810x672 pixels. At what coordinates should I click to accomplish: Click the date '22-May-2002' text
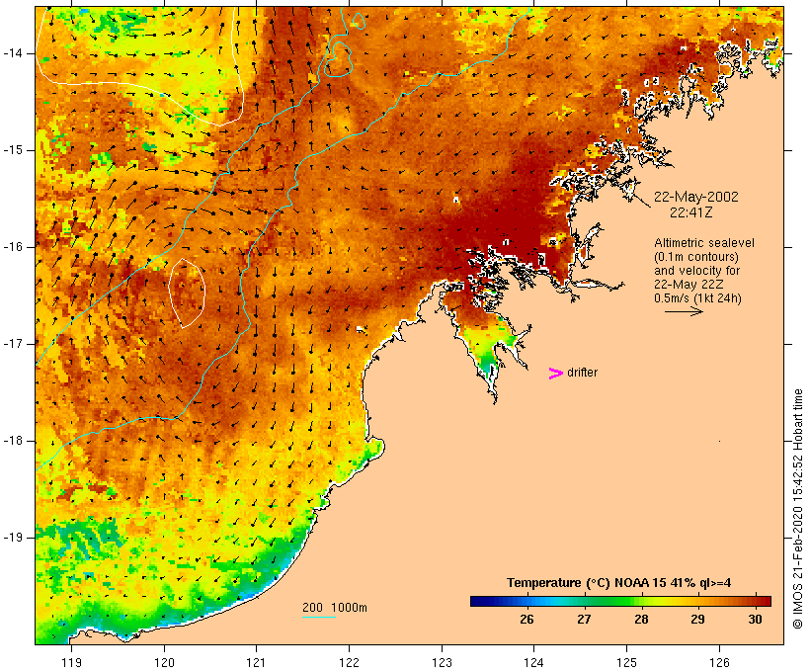click(695, 197)
